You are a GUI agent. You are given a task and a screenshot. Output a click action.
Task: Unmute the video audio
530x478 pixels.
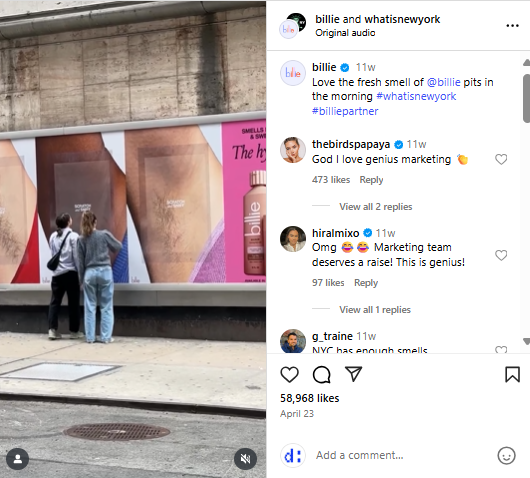coord(245,459)
